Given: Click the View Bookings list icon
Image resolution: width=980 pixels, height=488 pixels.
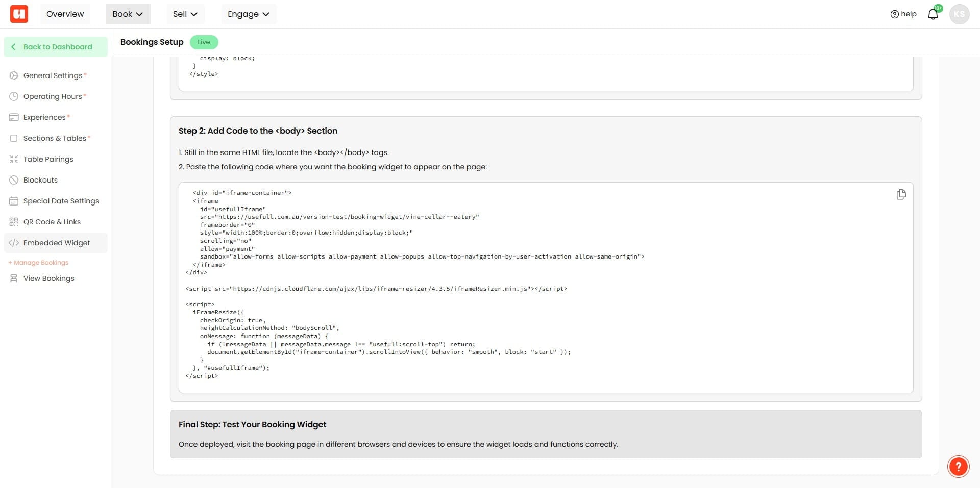Looking at the screenshot, I should coord(14,278).
